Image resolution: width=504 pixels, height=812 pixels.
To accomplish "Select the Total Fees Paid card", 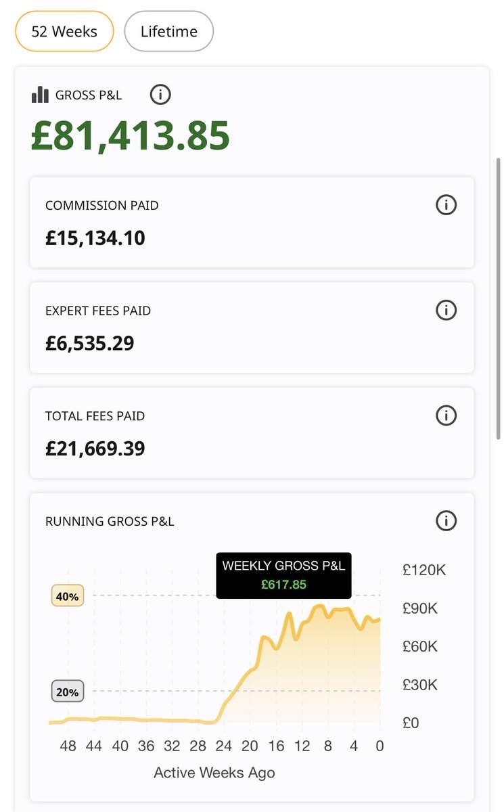I will tap(252, 433).
